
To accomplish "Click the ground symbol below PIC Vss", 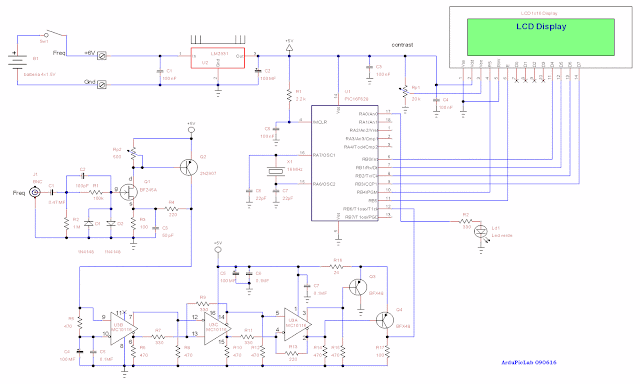I will (x=338, y=240).
